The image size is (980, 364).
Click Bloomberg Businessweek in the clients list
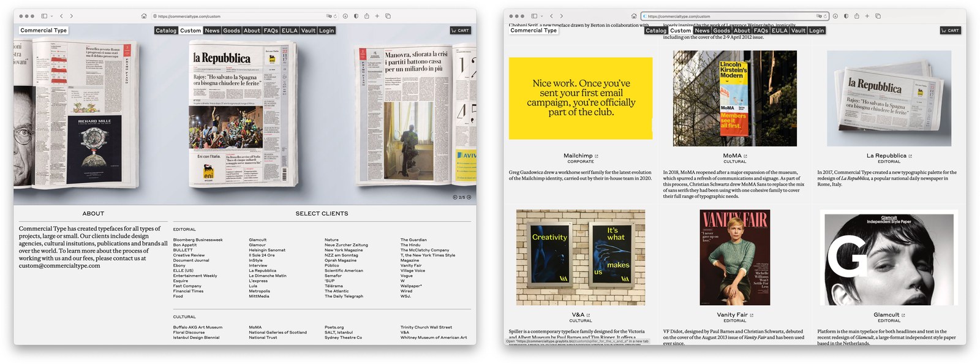198,240
